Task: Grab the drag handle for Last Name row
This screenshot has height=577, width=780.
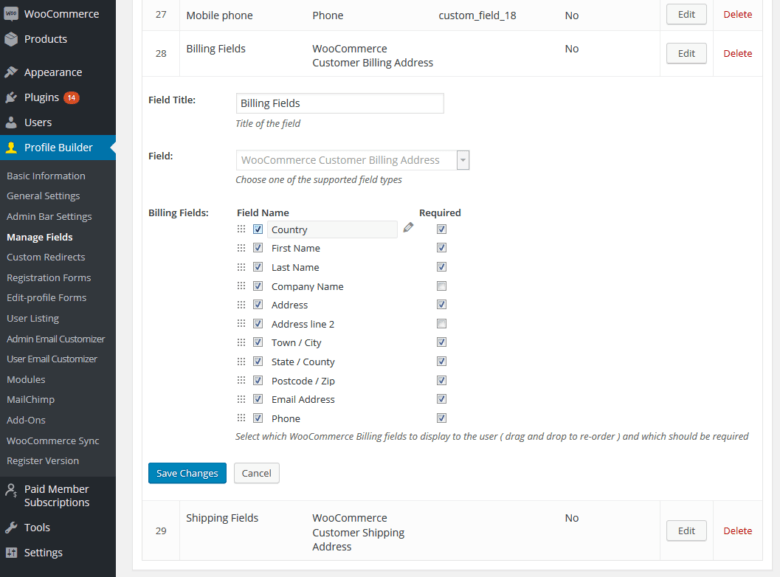Action: 241,267
